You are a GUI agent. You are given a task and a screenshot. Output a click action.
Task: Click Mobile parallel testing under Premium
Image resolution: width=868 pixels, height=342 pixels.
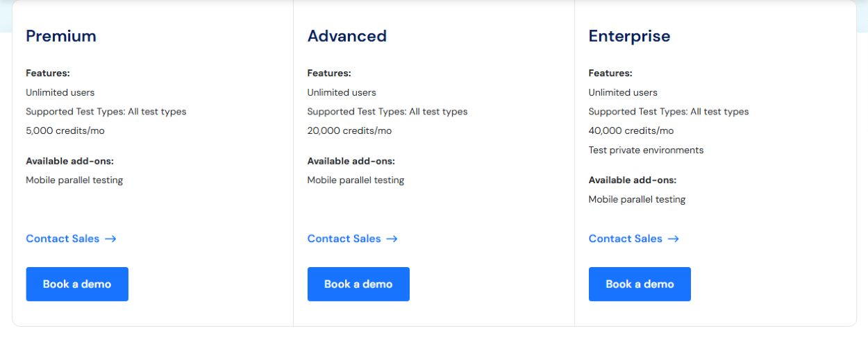pos(74,180)
